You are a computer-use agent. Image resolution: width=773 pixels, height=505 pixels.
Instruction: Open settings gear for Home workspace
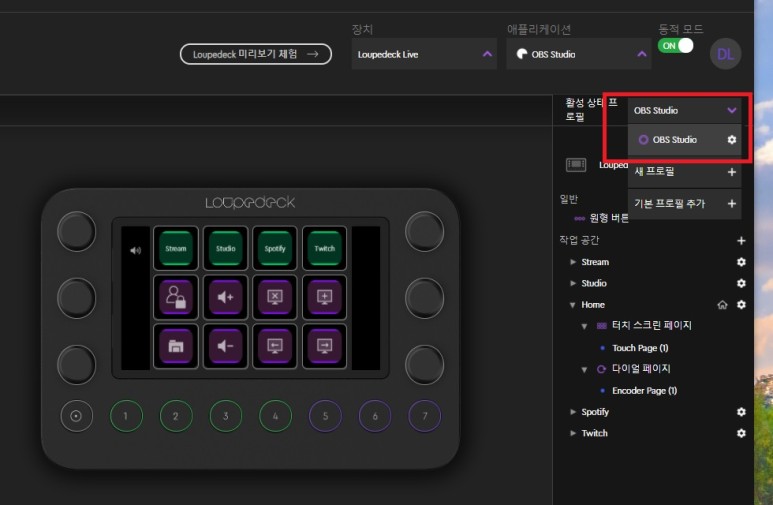[x=741, y=305]
